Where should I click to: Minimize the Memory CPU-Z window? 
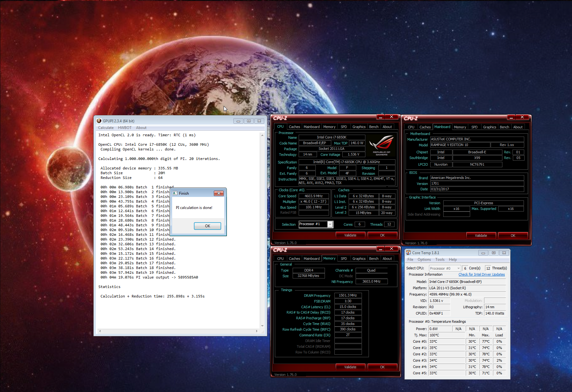(381, 249)
